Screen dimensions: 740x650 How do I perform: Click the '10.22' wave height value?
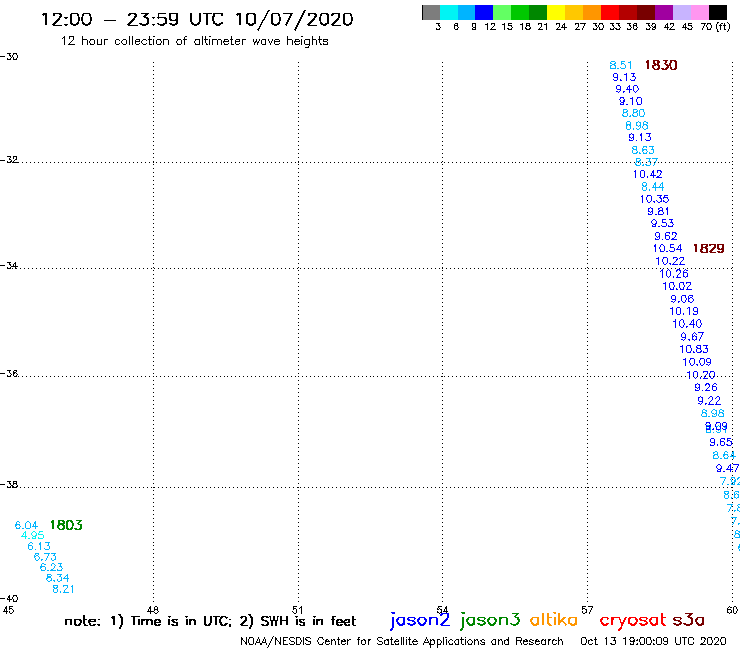[670, 261]
